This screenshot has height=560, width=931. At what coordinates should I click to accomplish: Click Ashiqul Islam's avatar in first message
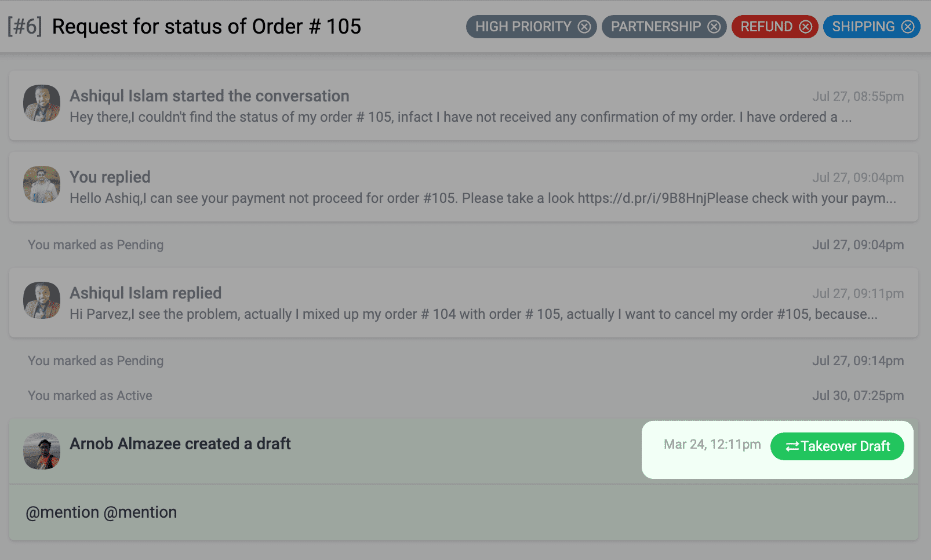[x=42, y=103]
